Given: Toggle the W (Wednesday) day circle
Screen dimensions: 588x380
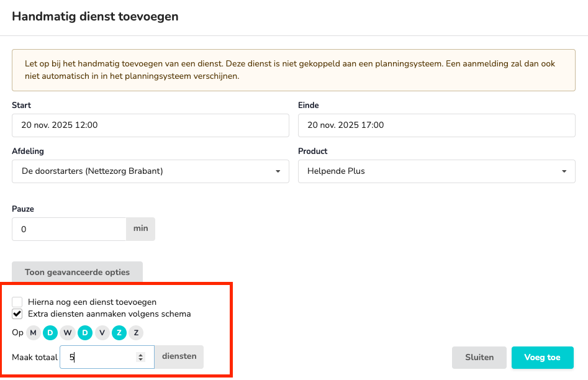Looking at the screenshot, I should coord(68,333).
